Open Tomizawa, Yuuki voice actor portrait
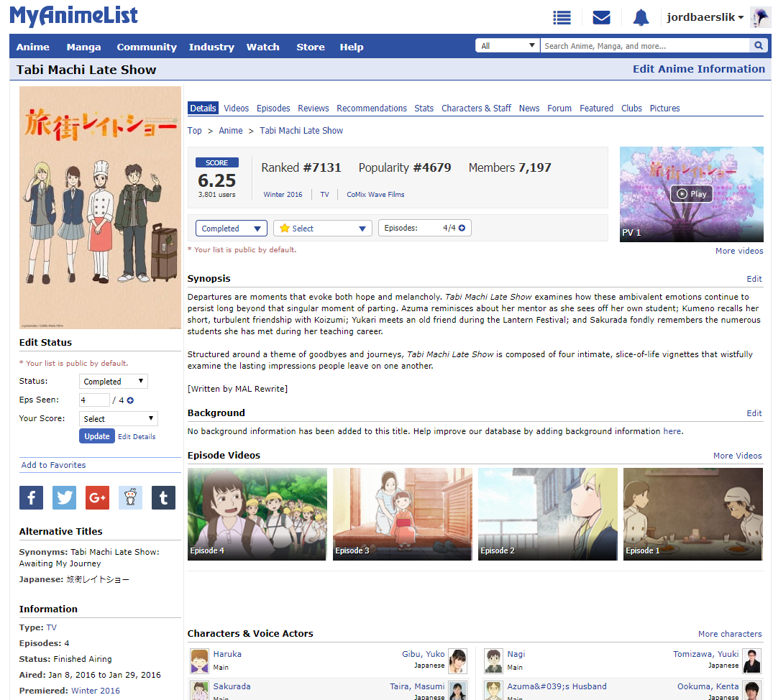773x700 pixels. 752,660
